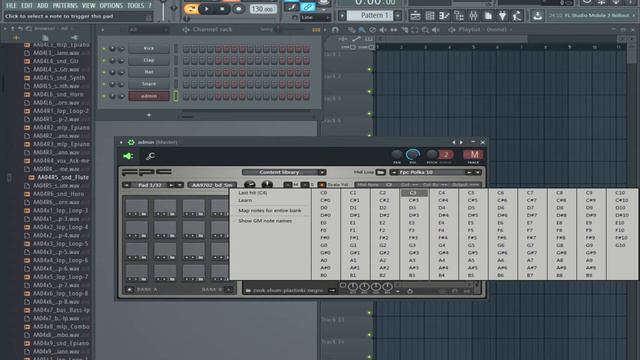Select the Playlist paint brush tool
Viewport: 640px width, 360px height.
coord(362,29)
